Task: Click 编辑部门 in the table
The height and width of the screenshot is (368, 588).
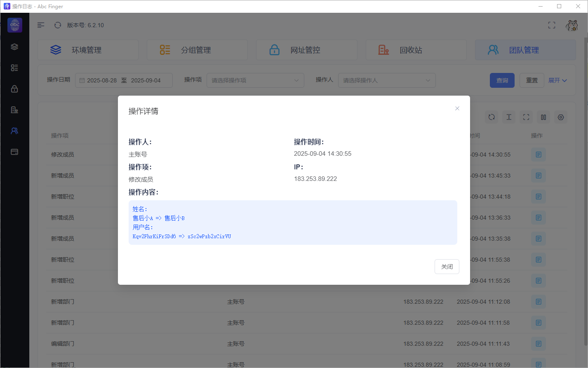Action: point(63,344)
